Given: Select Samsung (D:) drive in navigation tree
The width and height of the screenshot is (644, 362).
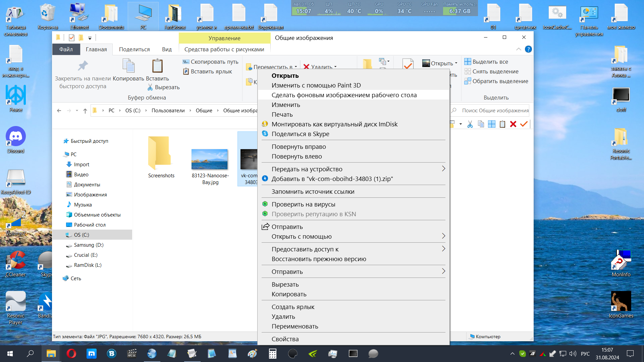Looking at the screenshot, I should coord(89,245).
